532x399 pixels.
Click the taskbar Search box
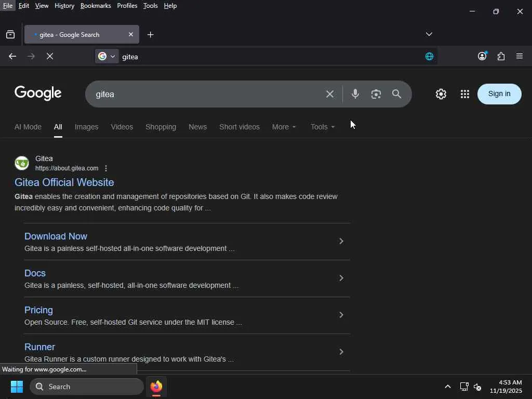(87, 387)
